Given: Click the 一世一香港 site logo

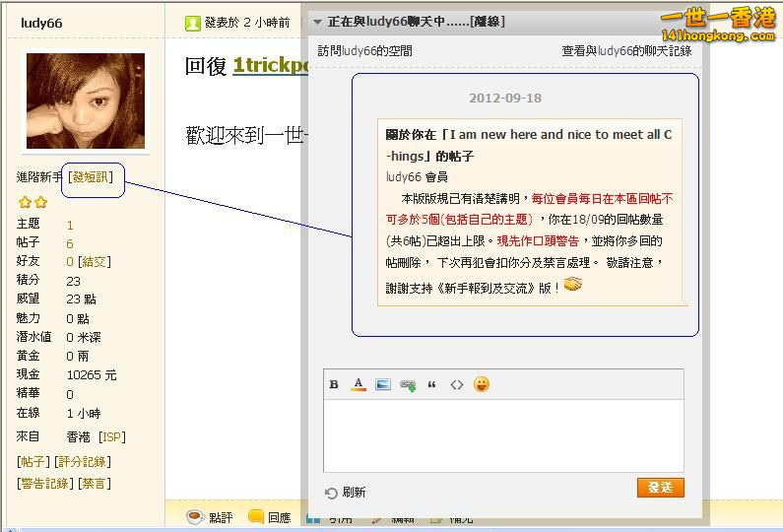Looking at the screenshot, I should [718, 24].
